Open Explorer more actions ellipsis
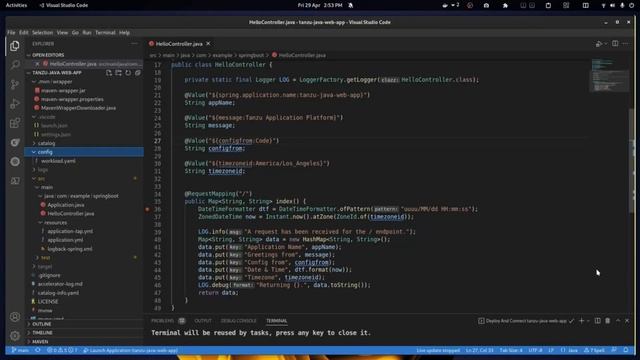 (x=134, y=43)
